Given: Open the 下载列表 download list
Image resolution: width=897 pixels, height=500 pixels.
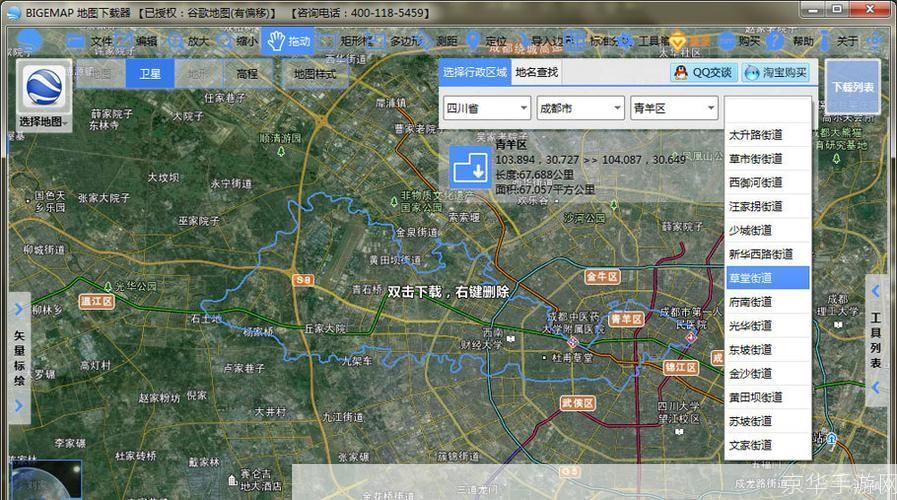Looking at the screenshot, I should 852,87.
